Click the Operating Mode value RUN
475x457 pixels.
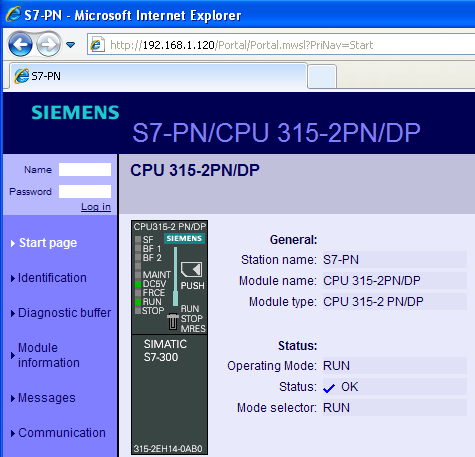click(336, 366)
